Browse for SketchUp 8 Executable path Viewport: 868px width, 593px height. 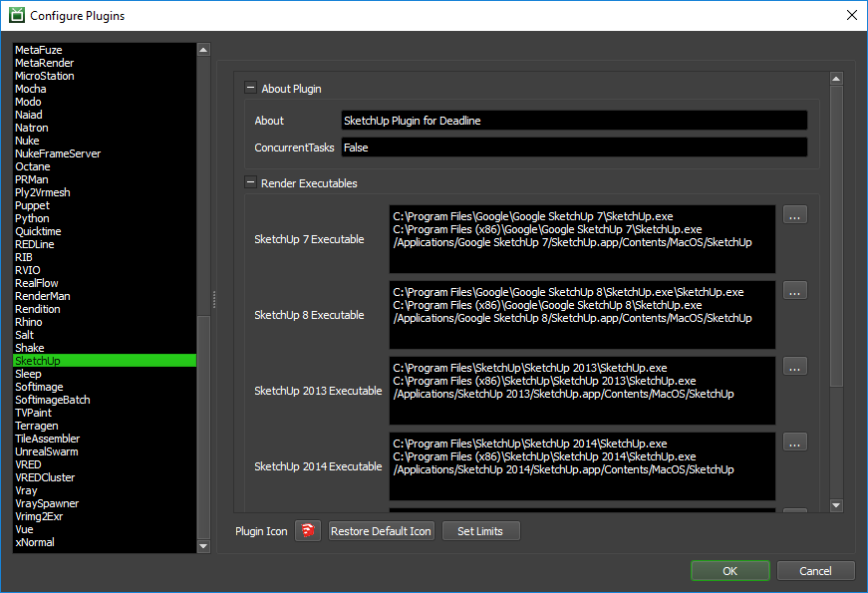[x=795, y=291]
